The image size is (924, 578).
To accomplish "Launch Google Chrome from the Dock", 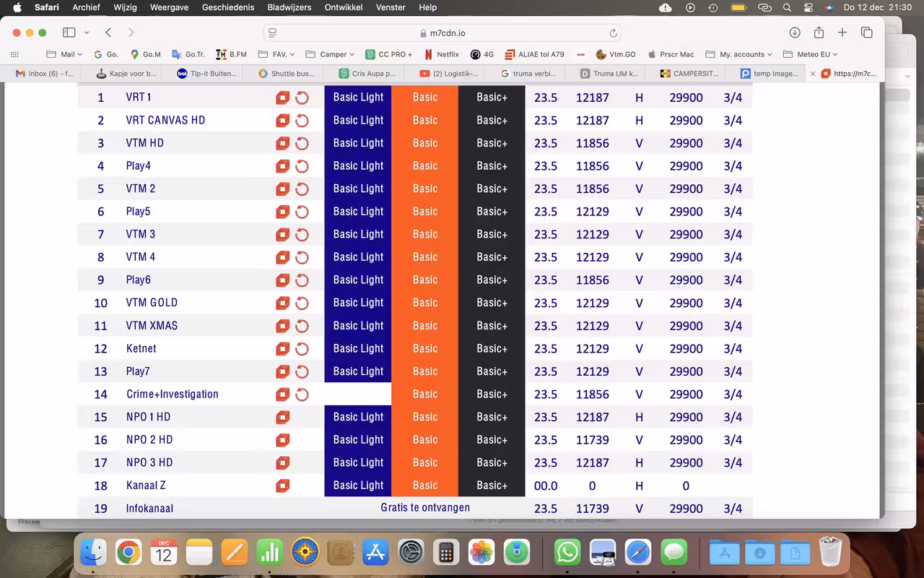I will [x=128, y=553].
